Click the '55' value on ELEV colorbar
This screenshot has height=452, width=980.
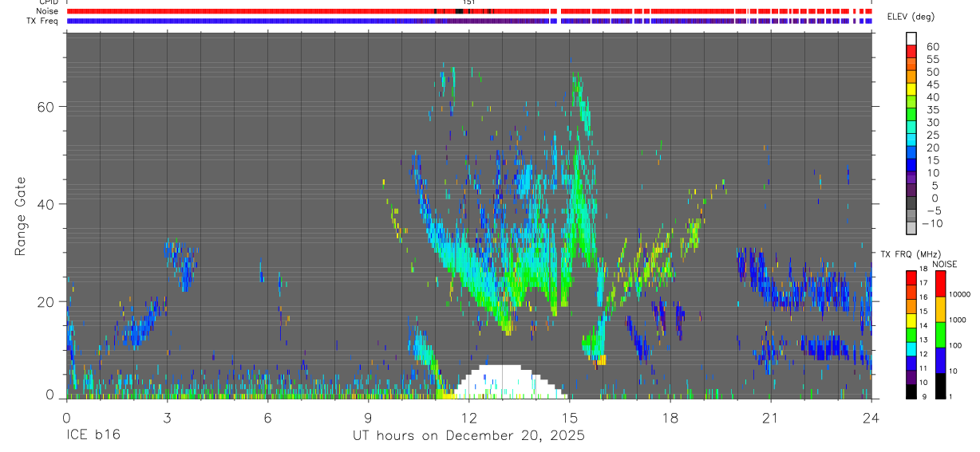click(x=931, y=59)
